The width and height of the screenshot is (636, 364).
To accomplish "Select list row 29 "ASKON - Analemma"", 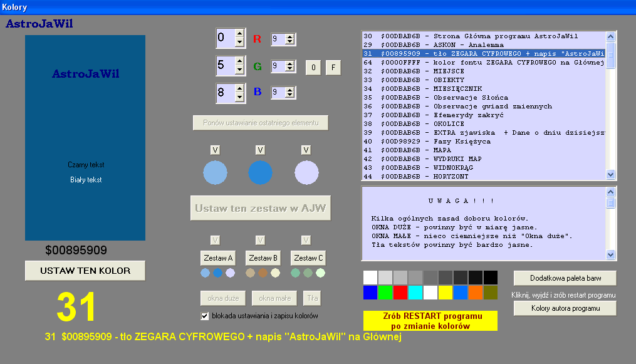I will [484, 45].
